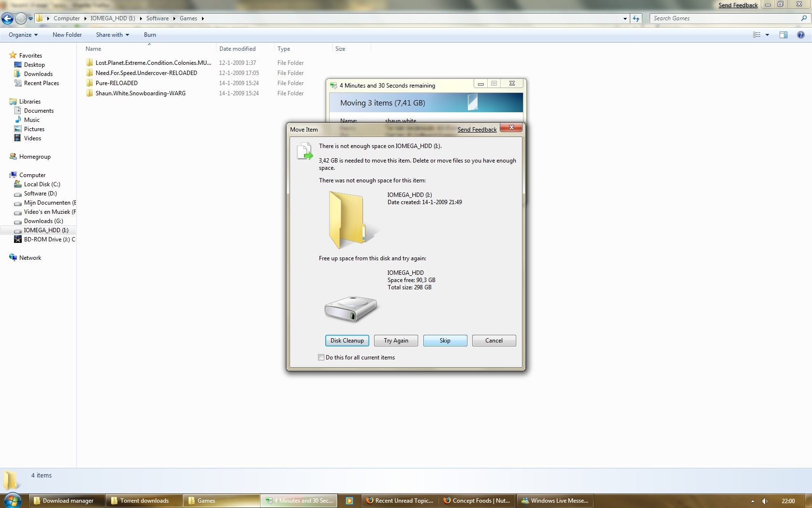
Task: Open Windows Live Messenger taskbar item
Action: (555, 501)
